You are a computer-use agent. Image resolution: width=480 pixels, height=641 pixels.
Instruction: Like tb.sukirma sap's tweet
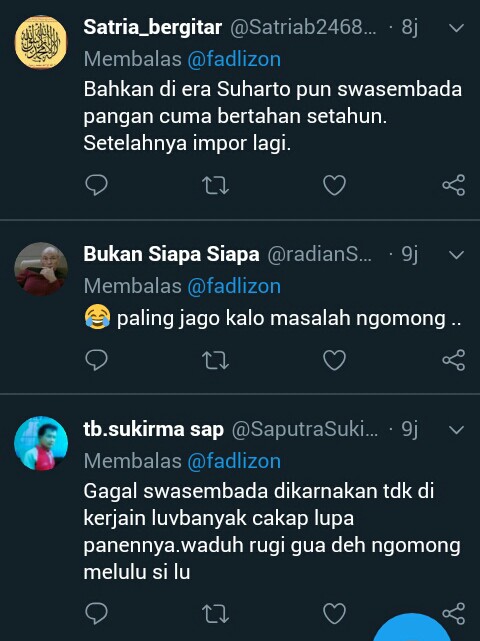pos(334,614)
